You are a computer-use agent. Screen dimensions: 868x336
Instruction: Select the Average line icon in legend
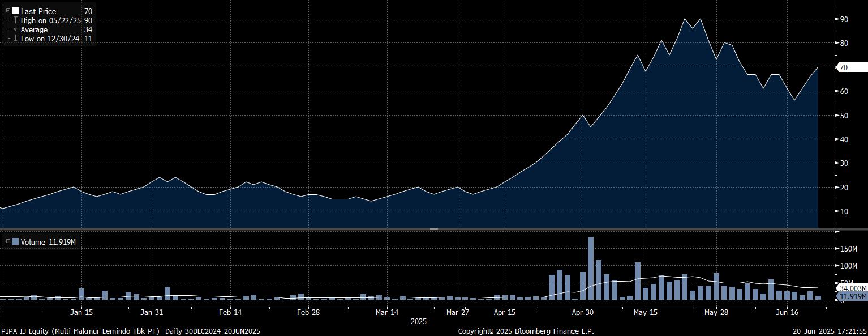pos(15,29)
